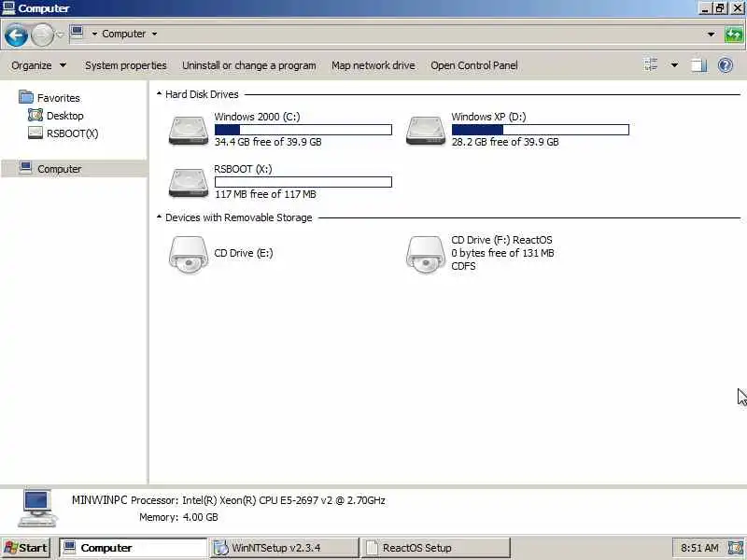
Task: Open the Organize menu
Action: pyautogui.click(x=38, y=65)
